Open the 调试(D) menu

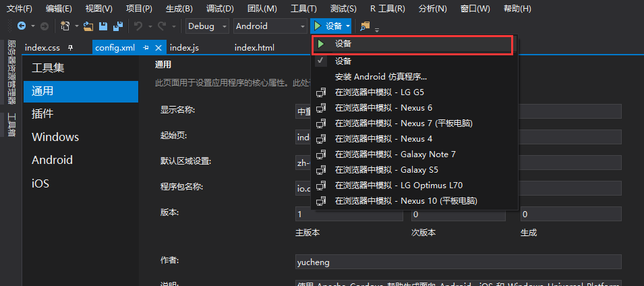point(219,9)
